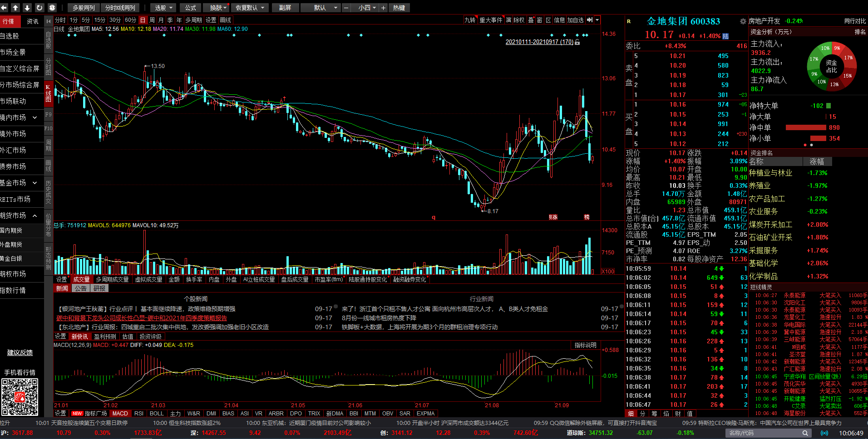The height and width of the screenshot is (439, 868).
Task: Open the 碳中和背景下龙头公司 news link
Action: tap(142, 318)
